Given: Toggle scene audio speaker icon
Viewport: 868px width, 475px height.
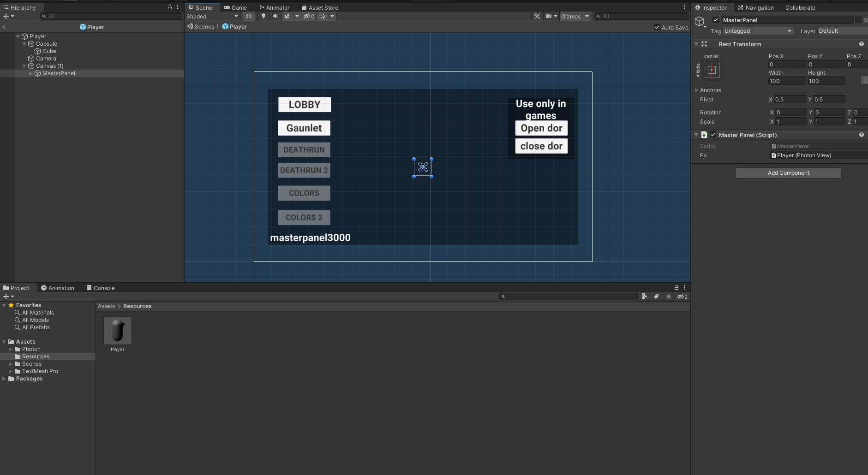Looking at the screenshot, I should tap(275, 16).
